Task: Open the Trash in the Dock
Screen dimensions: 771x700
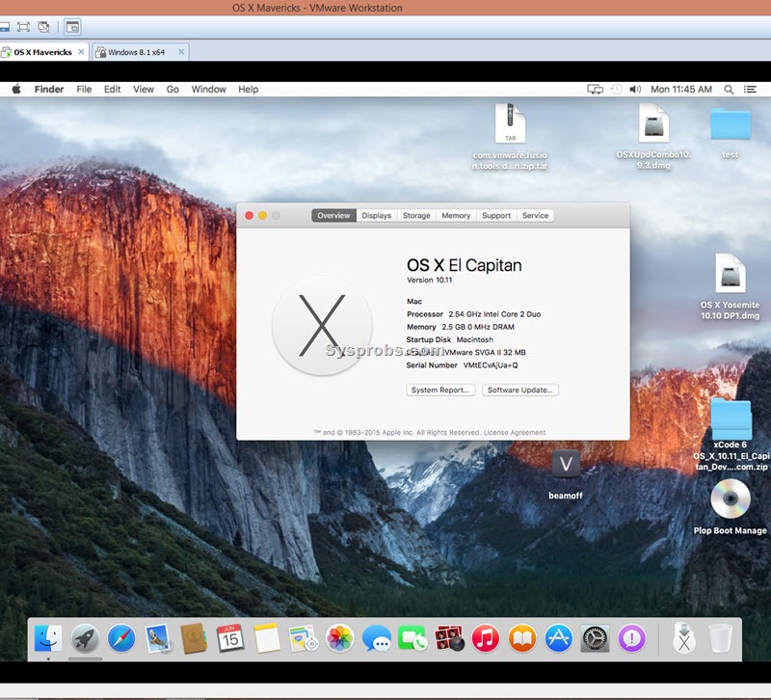Action: pyautogui.click(x=721, y=638)
